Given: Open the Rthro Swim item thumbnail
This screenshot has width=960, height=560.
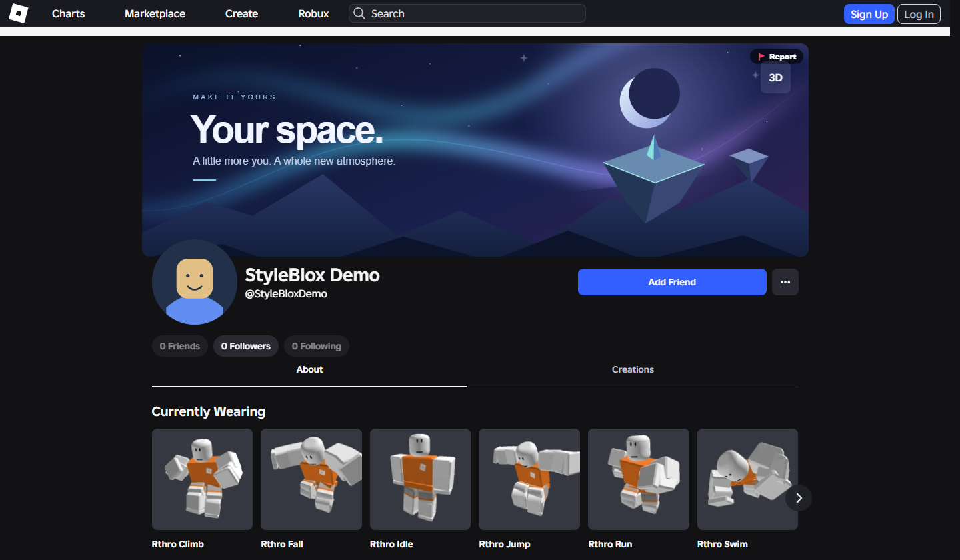Looking at the screenshot, I should click(747, 479).
